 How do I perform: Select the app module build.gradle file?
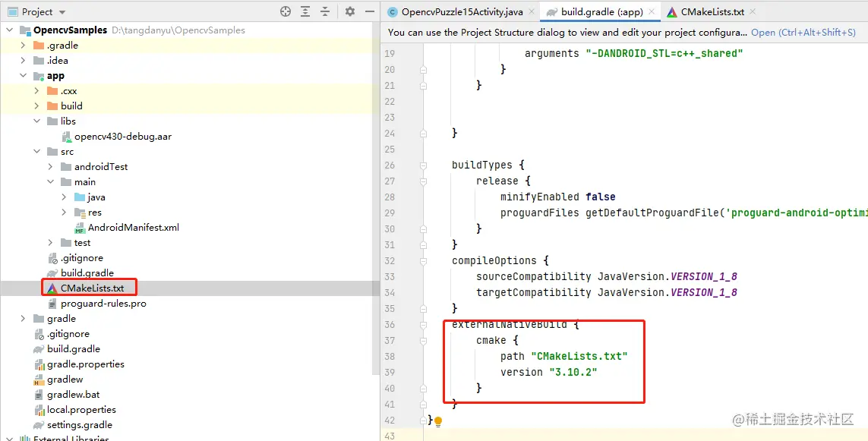(87, 272)
